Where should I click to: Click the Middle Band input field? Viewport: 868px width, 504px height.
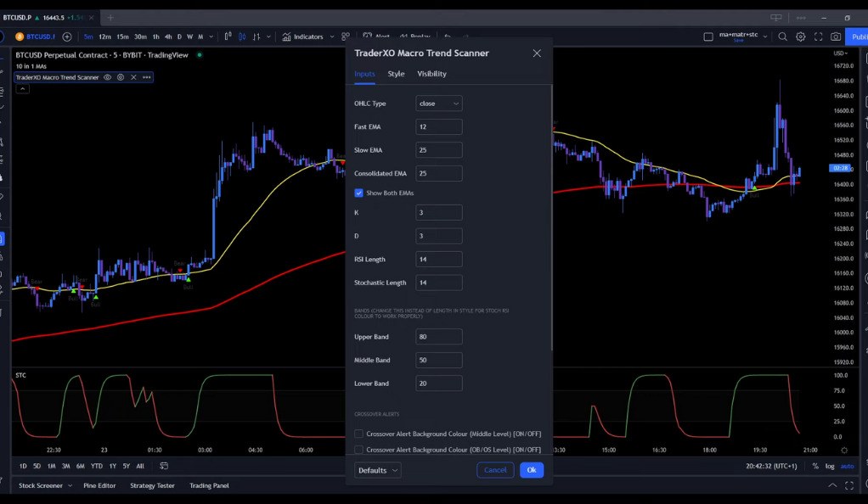439,360
